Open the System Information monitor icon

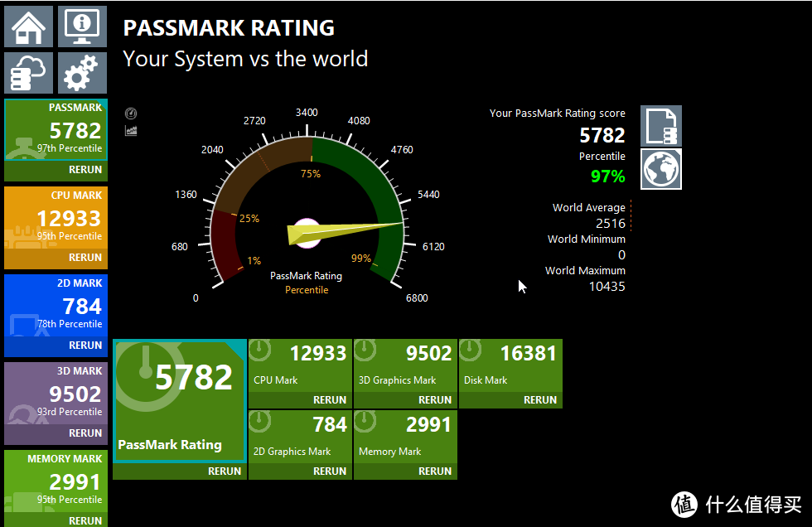pyautogui.click(x=82, y=27)
